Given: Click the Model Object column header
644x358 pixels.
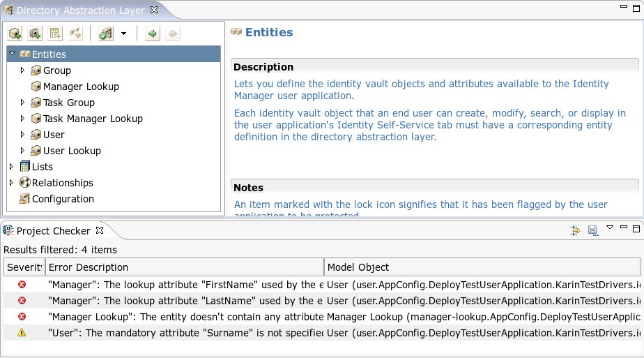Looking at the screenshot, I should pyautogui.click(x=481, y=267).
